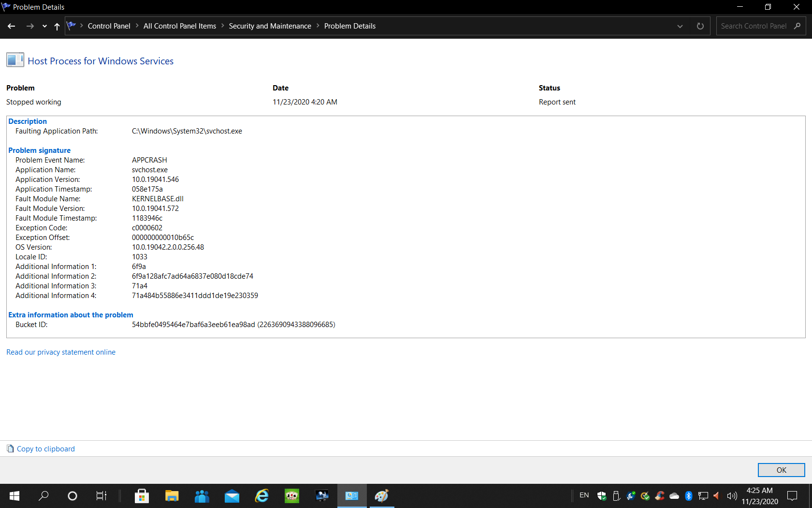Go to Security and Maintenance breadcrumb
This screenshot has height=508, width=812.
[x=270, y=26]
